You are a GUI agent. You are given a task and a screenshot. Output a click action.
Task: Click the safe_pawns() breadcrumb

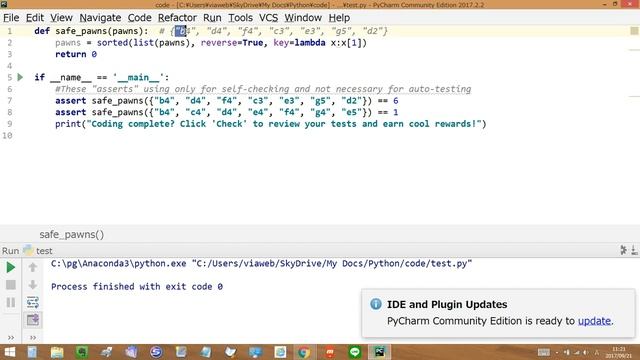point(72,235)
